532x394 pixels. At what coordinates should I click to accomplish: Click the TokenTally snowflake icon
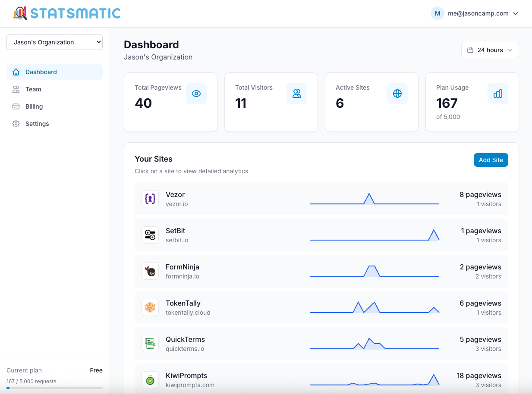tap(150, 307)
